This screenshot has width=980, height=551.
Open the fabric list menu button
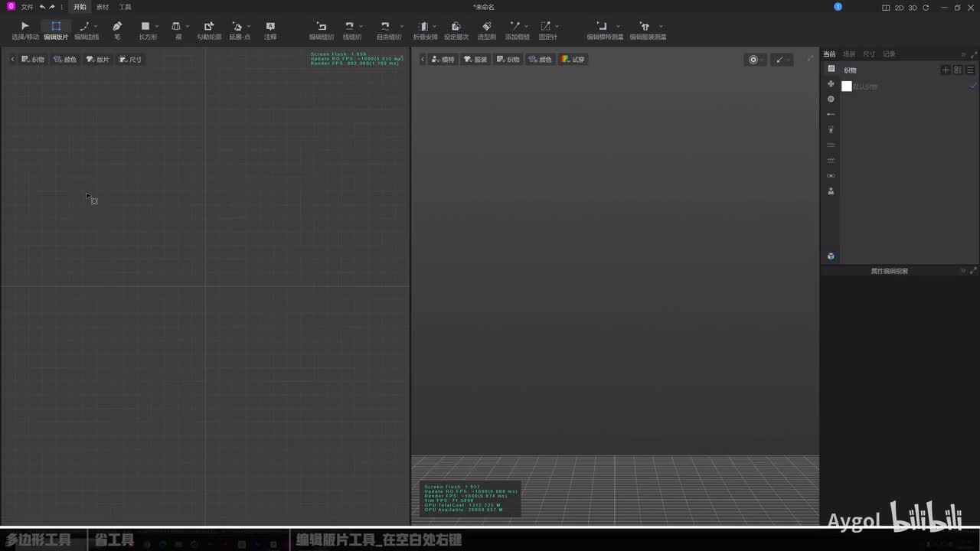point(970,70)
